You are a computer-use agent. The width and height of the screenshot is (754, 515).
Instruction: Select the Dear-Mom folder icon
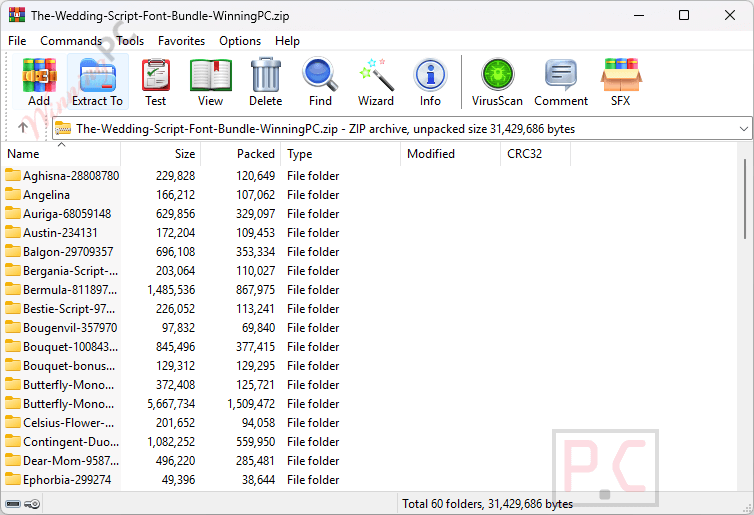tap(13, 460)
